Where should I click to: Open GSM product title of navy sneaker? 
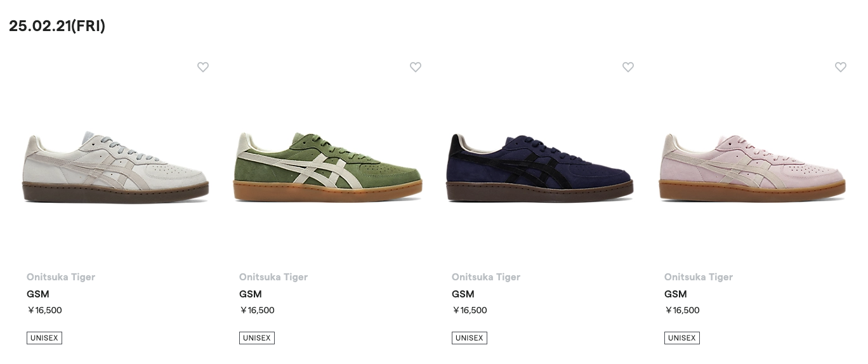point(463,294)
